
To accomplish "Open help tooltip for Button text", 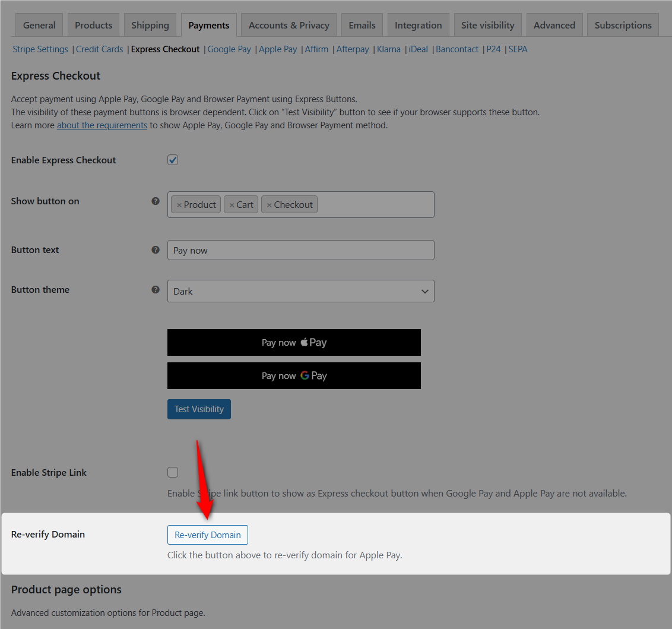I will coord(156,250).
